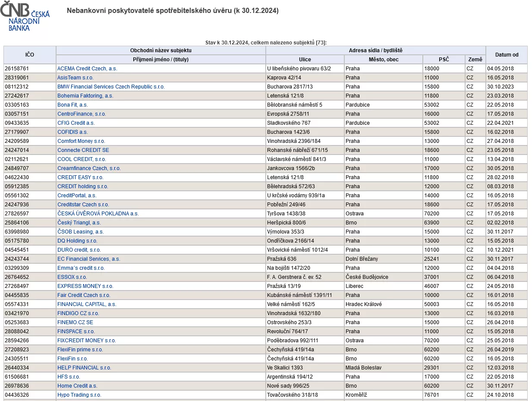
Task: Open the Český Triangl, a.s. link
Action: click(79, 223)
